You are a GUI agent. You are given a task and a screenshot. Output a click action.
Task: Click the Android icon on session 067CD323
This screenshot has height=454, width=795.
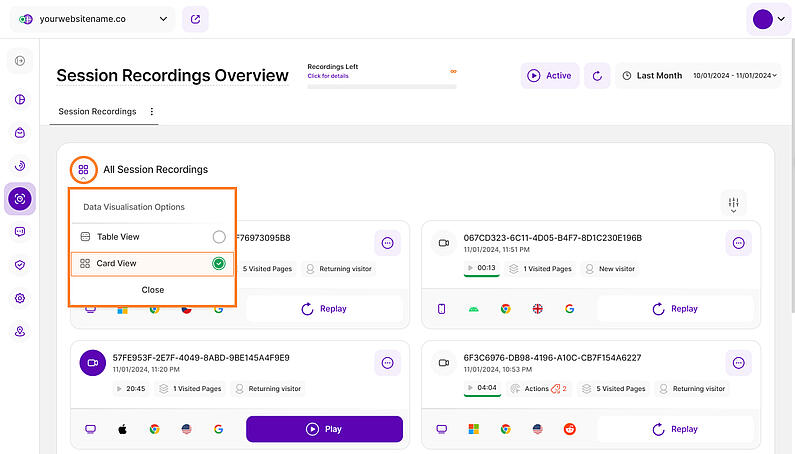click(x=474, y=309)
